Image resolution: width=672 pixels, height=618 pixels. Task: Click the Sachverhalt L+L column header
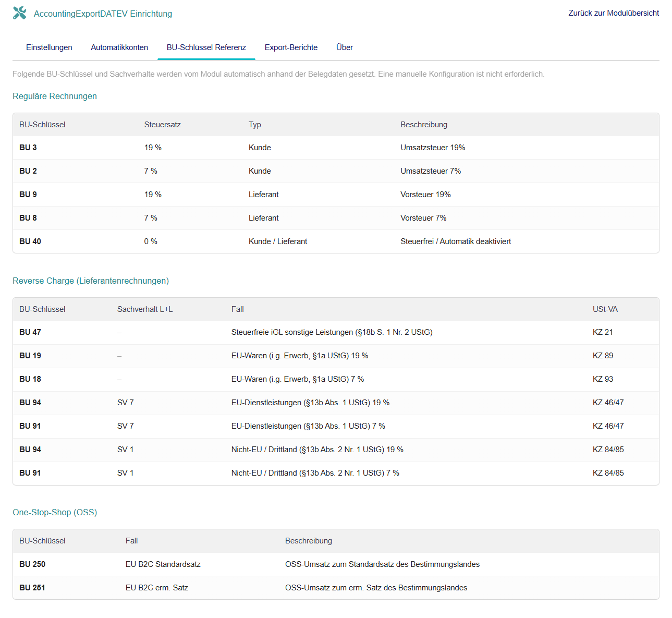pos(144,309)
